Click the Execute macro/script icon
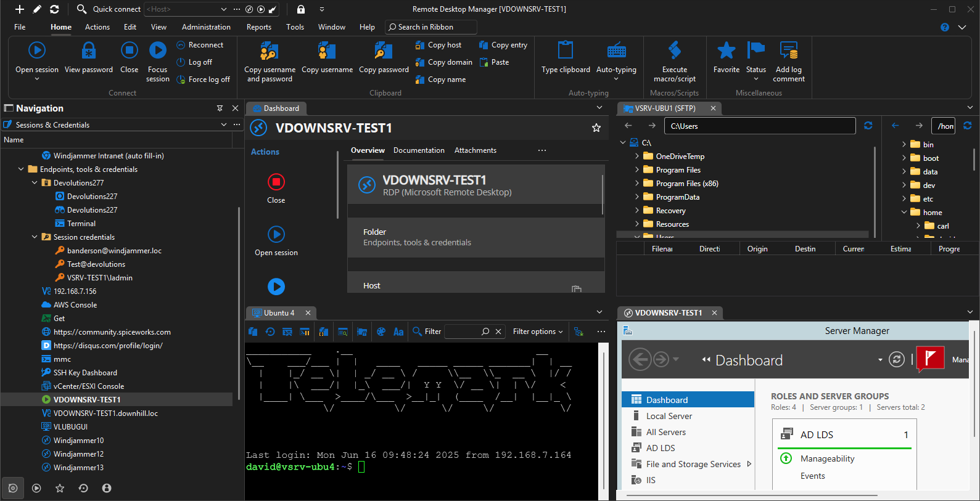980x501 pixels. click(675, 50)
